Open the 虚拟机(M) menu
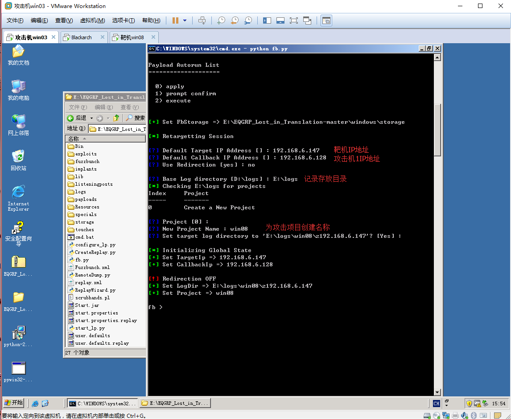The height and width of the screenshot is (420, 511). click(x=93, y=20)
